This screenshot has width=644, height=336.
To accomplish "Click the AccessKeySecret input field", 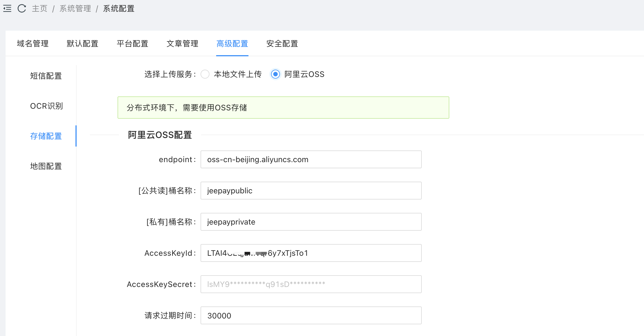I will (x=311, y=284).
